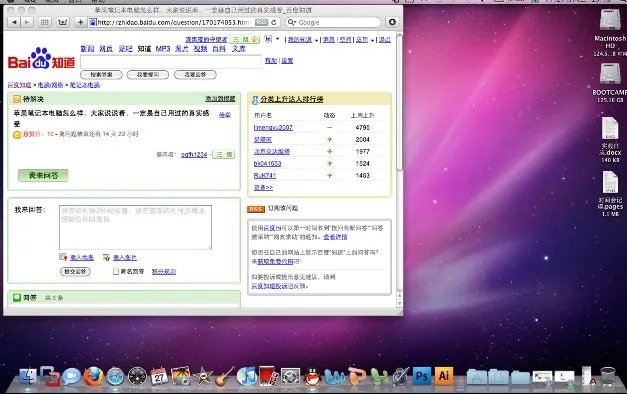Screen dimensions: 627x394
Task: Click the Baidu Zhidao logo
Action: [x=41, y=58]
